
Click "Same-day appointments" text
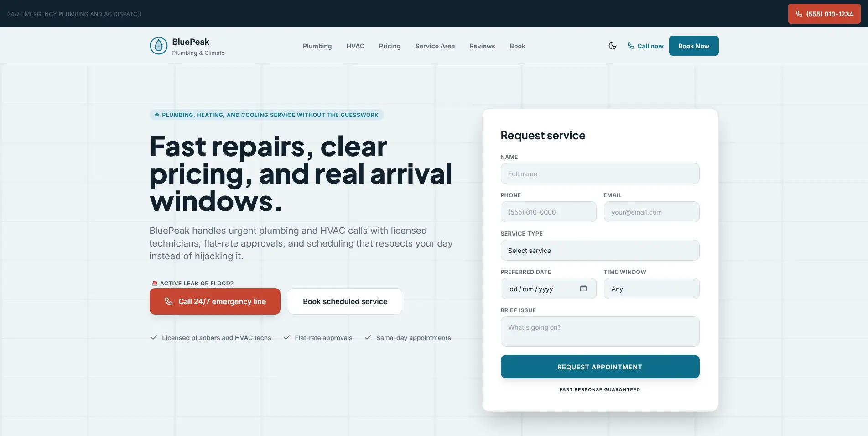[x=413, y=338]
